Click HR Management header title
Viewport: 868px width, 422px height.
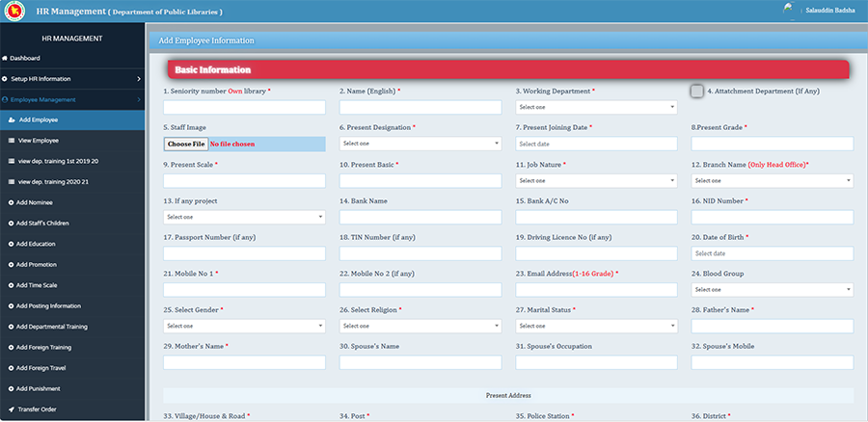(70, 11)
